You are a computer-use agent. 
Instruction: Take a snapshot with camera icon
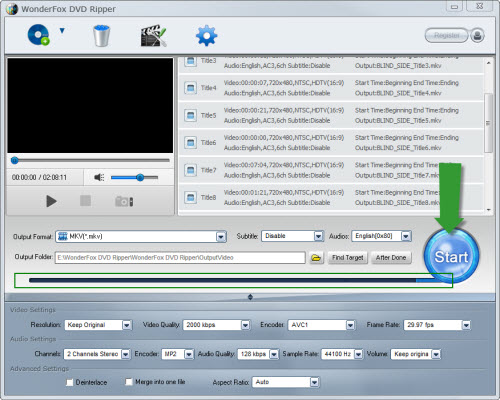point(124,201)
